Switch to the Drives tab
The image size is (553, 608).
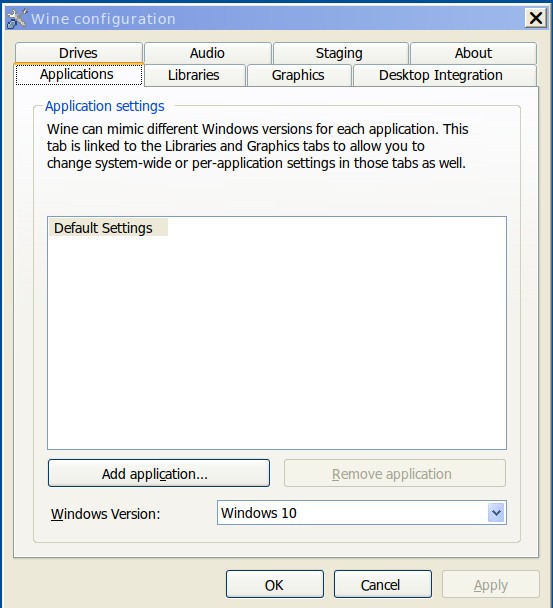pos(79,53)
